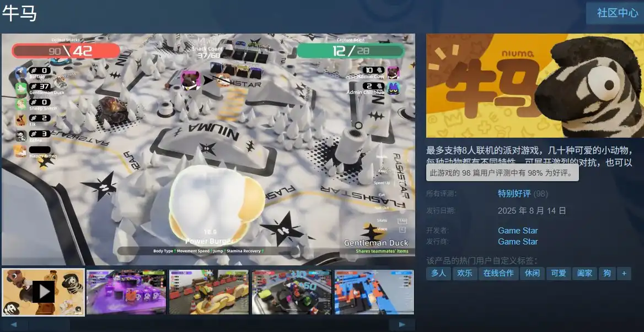The image size is (644, 332).
Task: Click the 牛马 game capsule image
Action: coord(535,86)
